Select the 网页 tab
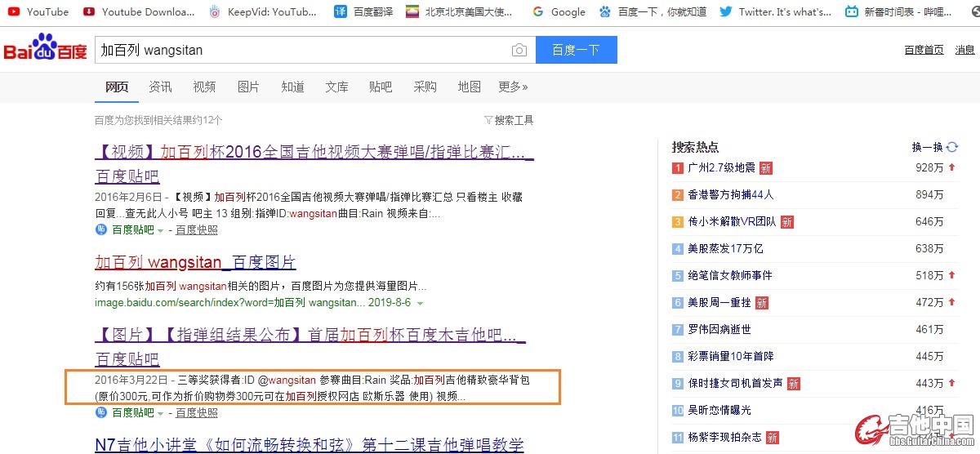The image size is (980, 454). pos(117,87)
